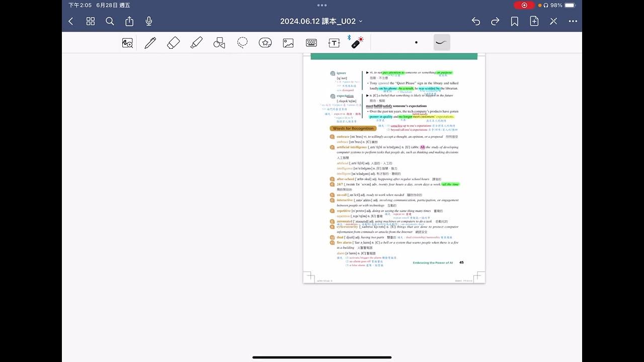
Task: Select the Lasso selection tool
Action: pyautogui.click(x=243, y=43)
